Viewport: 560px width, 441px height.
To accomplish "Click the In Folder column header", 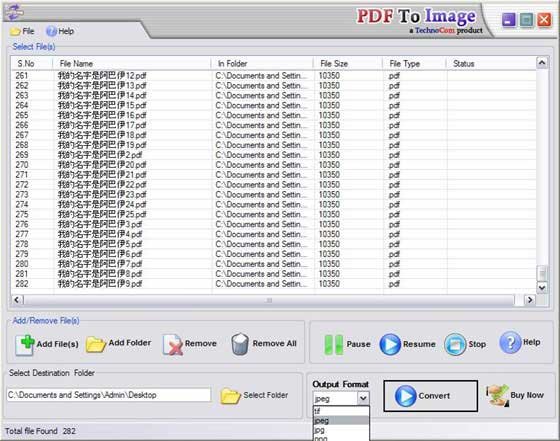I will pos(262,64).
